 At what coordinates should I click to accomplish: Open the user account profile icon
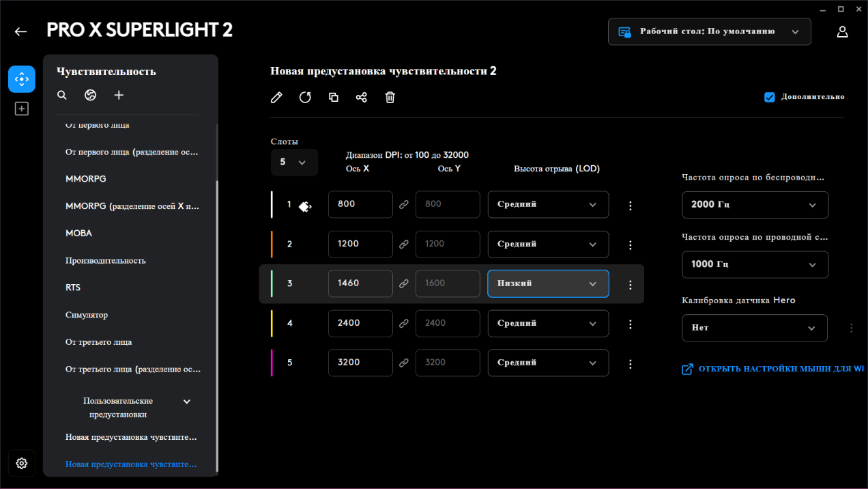pos(843,32)
